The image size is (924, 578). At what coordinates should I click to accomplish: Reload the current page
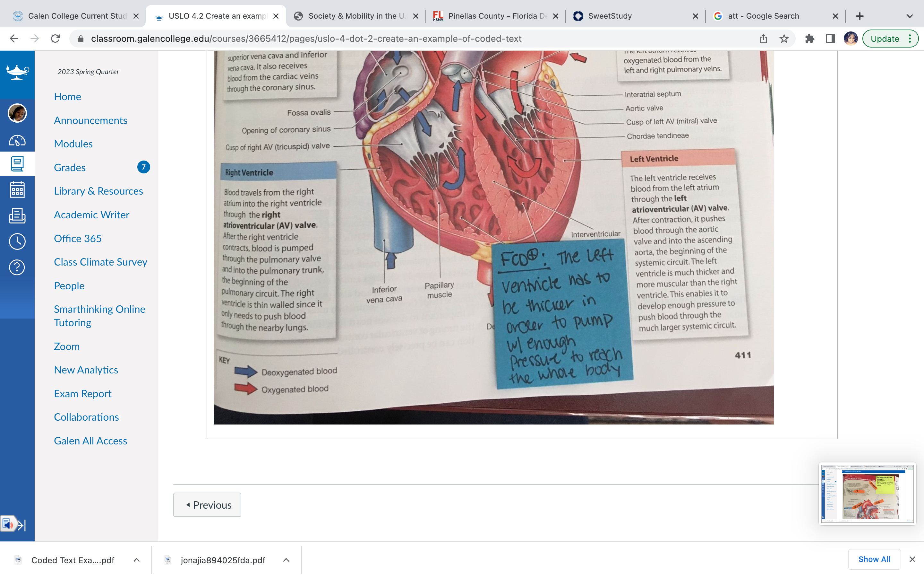(56, 39)
